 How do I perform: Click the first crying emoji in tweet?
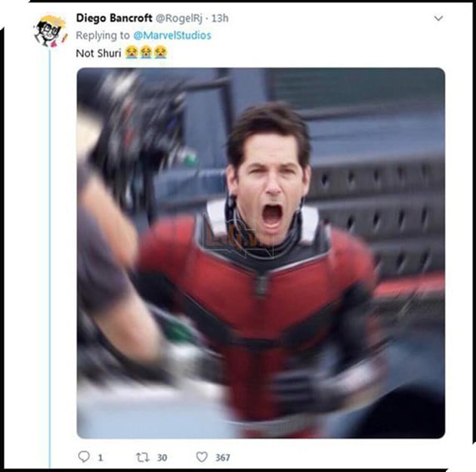coord(131,52)
